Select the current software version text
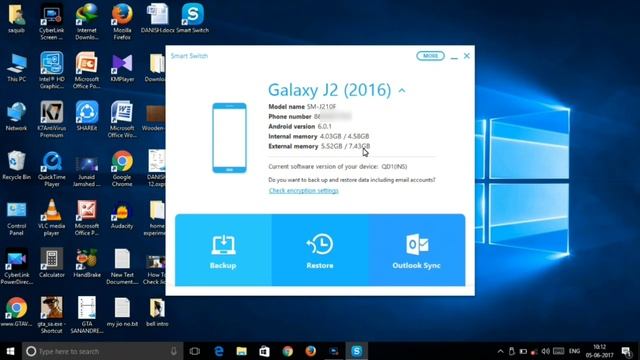Screen dimensions: 640x360 (338, 167)
